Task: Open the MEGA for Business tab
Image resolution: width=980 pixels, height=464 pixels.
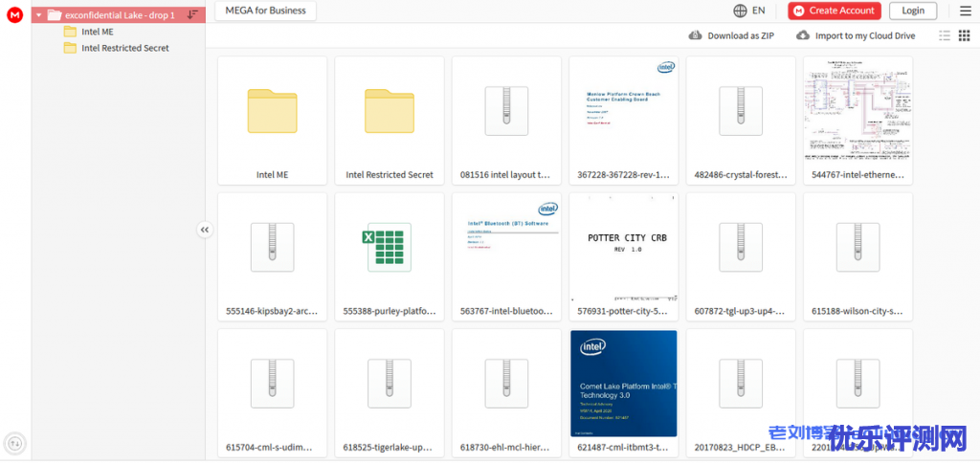Action: point(265,11)
